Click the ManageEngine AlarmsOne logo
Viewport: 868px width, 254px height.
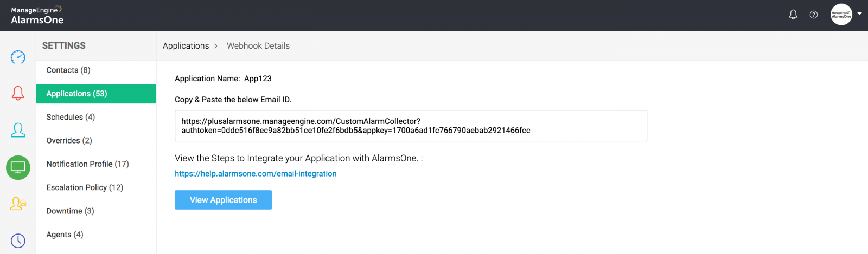click(37, 15)
